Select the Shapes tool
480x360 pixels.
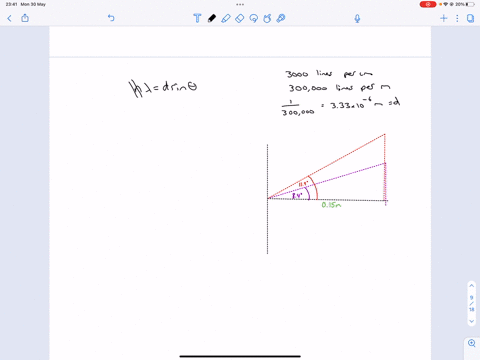pyautogui.click(x=267, y=18)
